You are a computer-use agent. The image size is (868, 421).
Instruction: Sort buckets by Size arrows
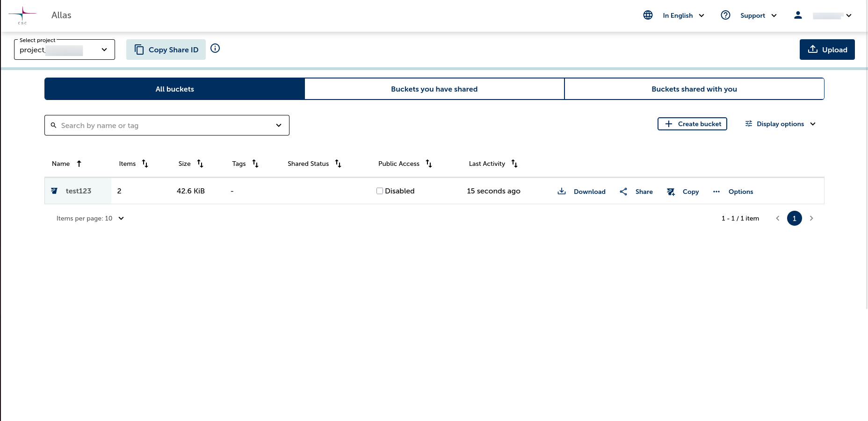(200, 164)
